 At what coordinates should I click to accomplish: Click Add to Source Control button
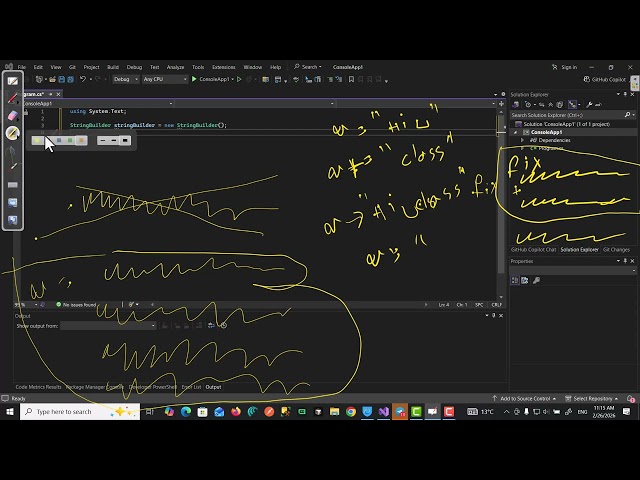coord(524,398)
